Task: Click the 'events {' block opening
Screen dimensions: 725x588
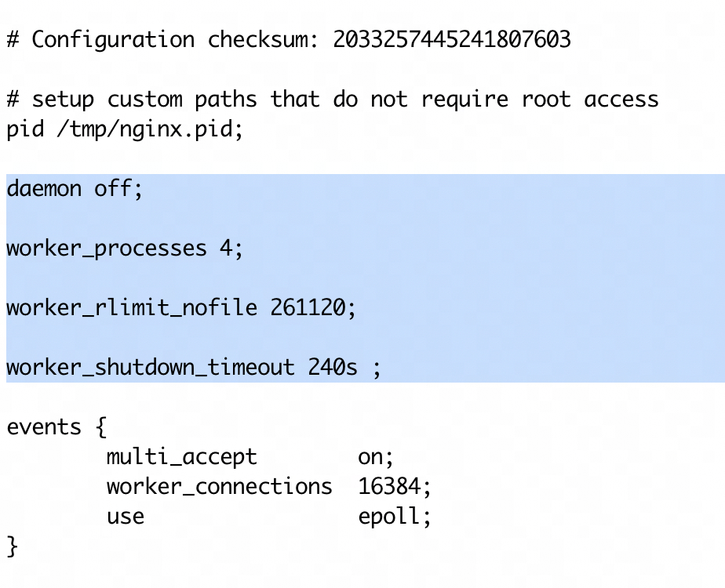Action: (56, 427)
